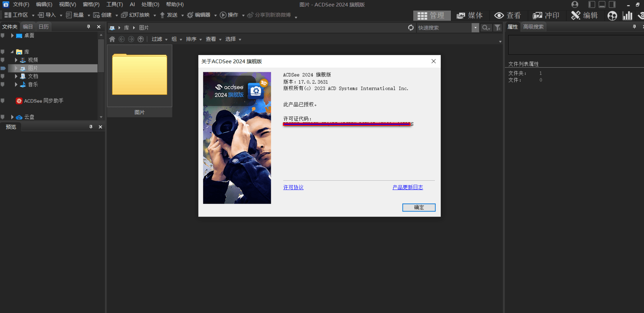Open the Edit menu
The image size is (644, 313).
(44, 4)
